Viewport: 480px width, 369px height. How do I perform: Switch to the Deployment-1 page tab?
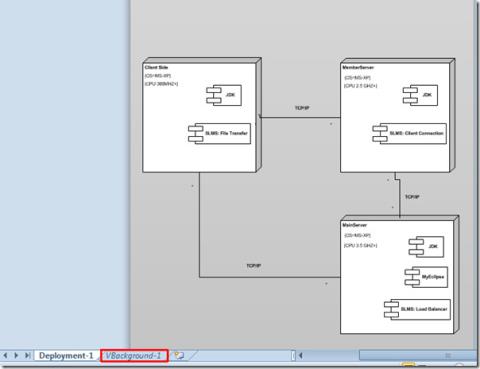[66, 356]
